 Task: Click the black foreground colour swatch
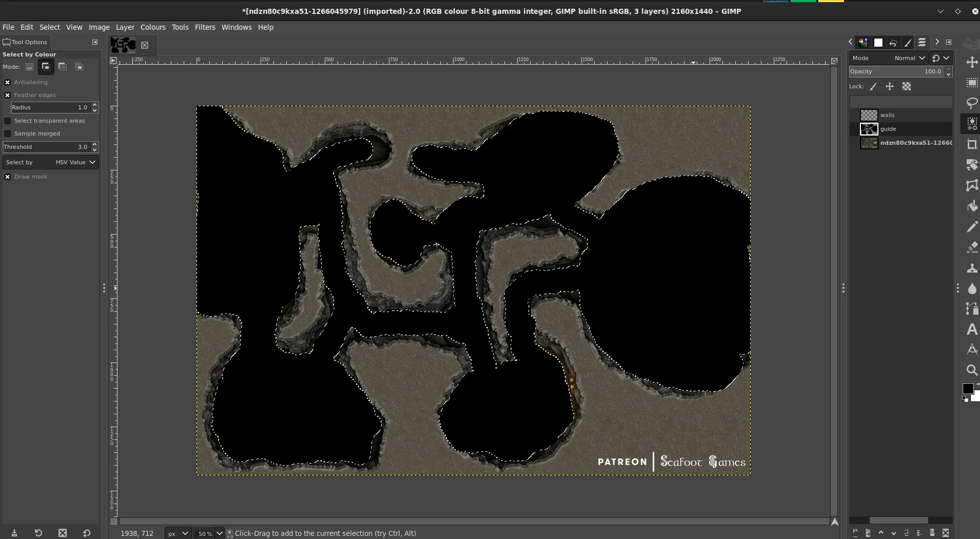click(968, 389)
